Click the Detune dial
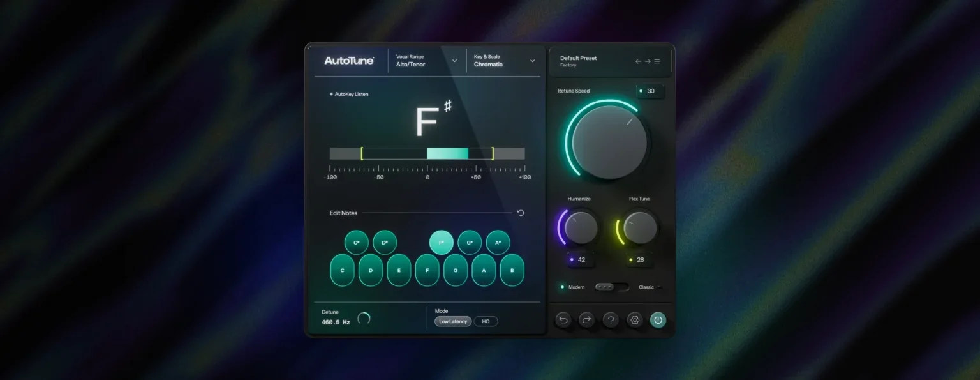 pyautogui.click(x=364, y=318)
